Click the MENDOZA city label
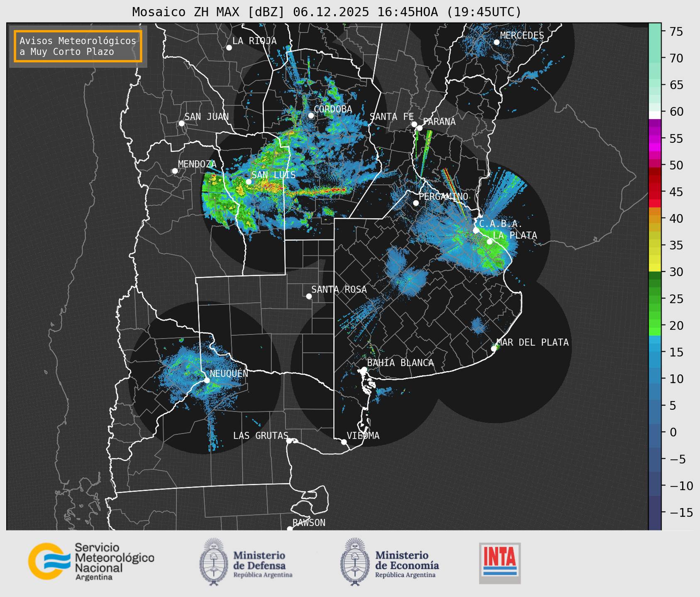The height and width of the screenshot is (597, 700). point(197,164)
